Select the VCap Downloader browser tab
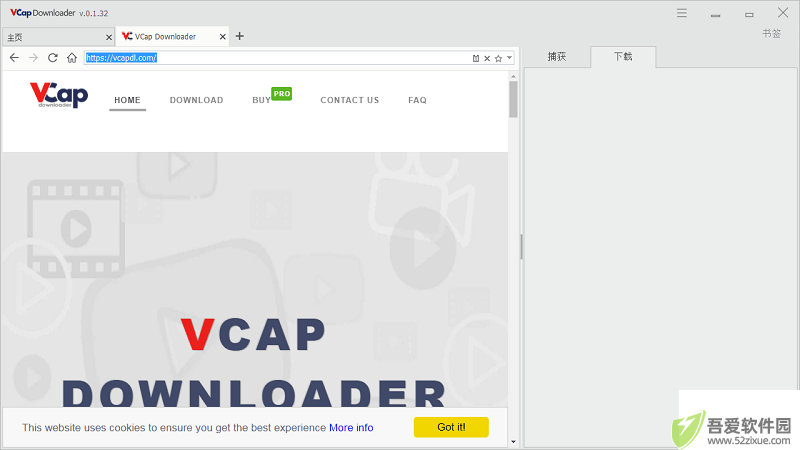This screenshot has height=450, width=800. click(172, 37)
